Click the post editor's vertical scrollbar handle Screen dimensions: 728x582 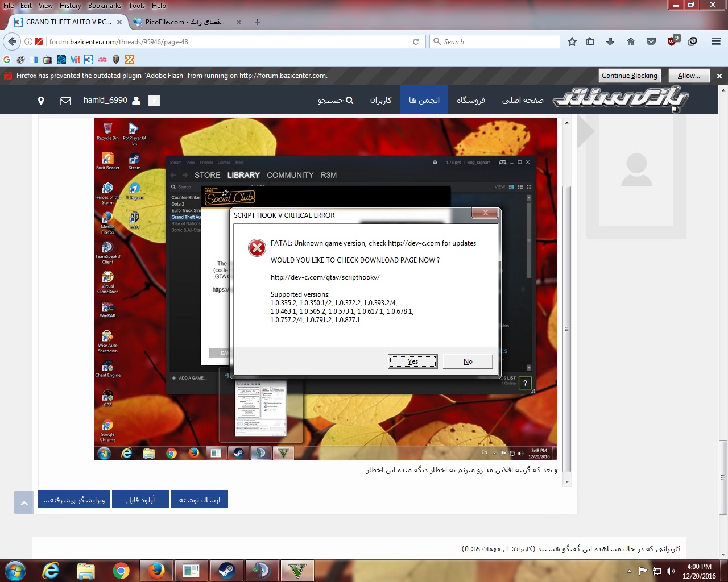click(567, 329)
